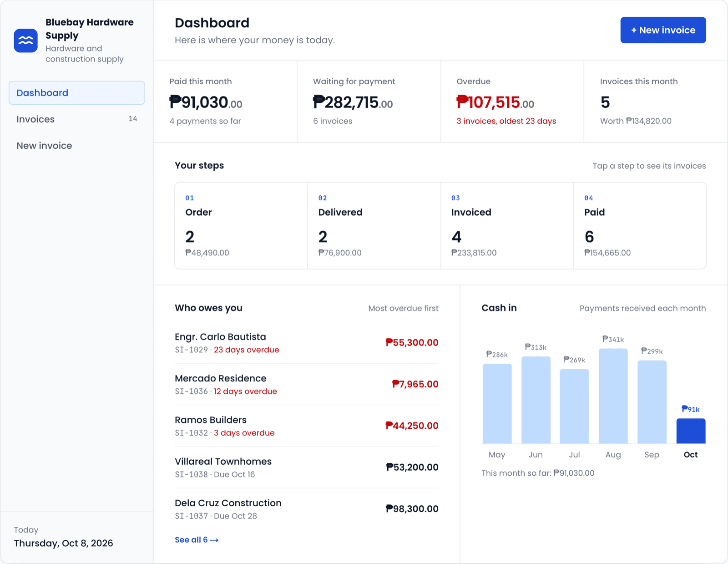Open Dela Cruz Construction invoice row

pyautogui.click(x=307, y=509)
